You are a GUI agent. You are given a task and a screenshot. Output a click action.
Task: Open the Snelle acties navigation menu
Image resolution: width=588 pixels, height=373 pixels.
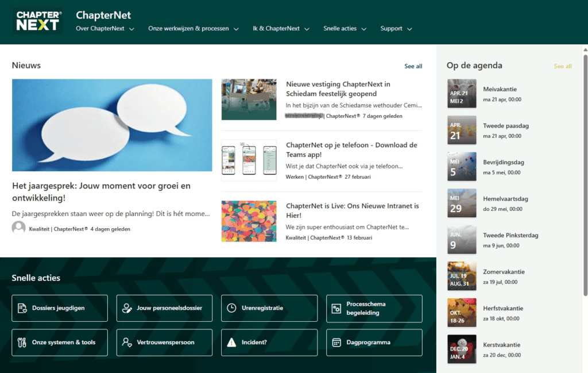pos(340,29)
